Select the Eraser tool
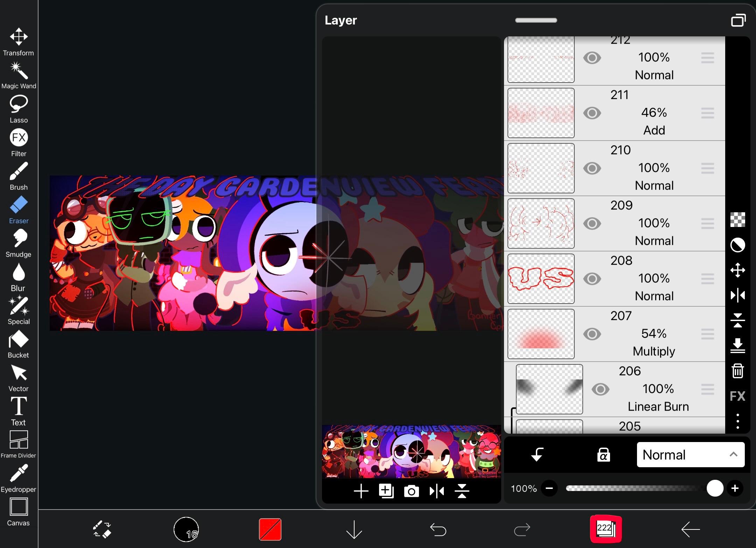756x548 pixels. click(x=19, y=210)
